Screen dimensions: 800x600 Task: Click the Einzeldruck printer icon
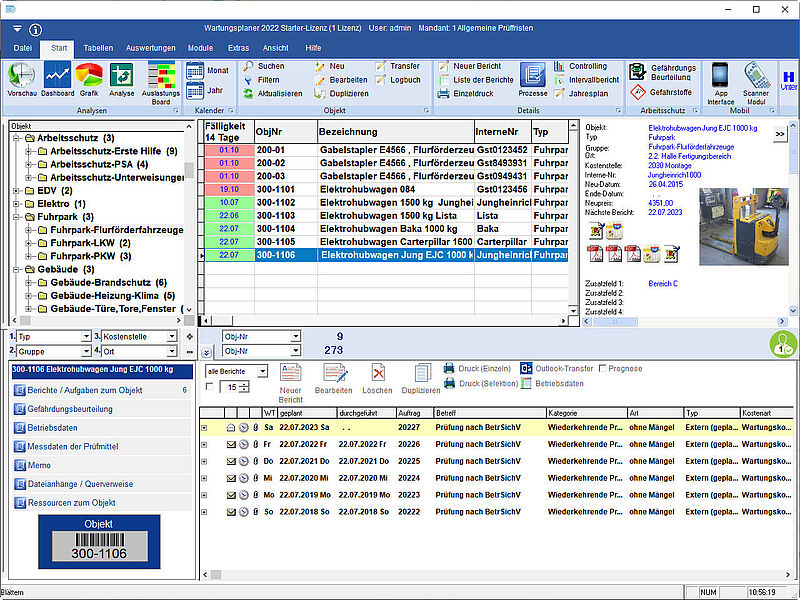pos(443,94)
